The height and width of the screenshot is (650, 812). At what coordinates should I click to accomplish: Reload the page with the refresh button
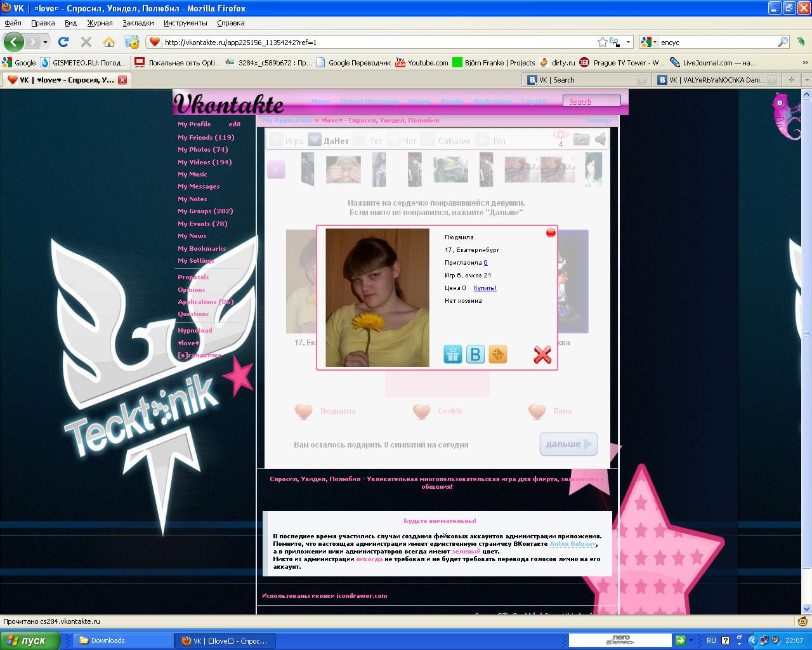point(63,42)
